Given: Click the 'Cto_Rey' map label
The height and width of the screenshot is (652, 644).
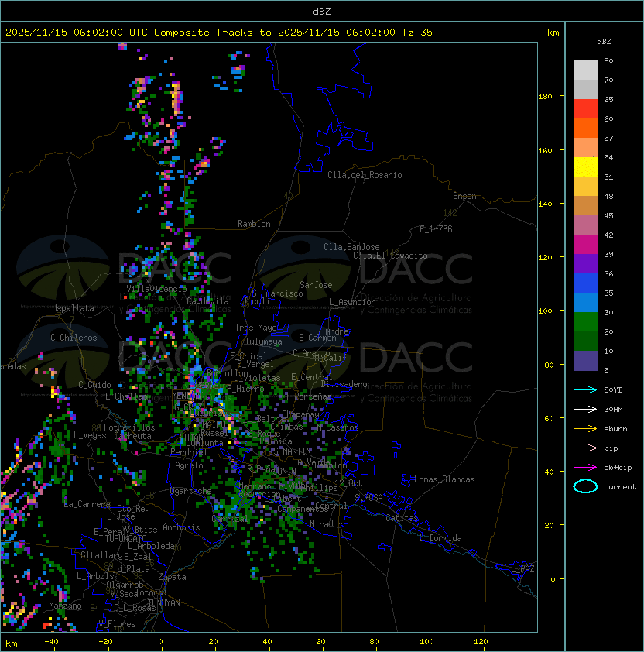Looking at the screenshot, I should coord(133,509).
